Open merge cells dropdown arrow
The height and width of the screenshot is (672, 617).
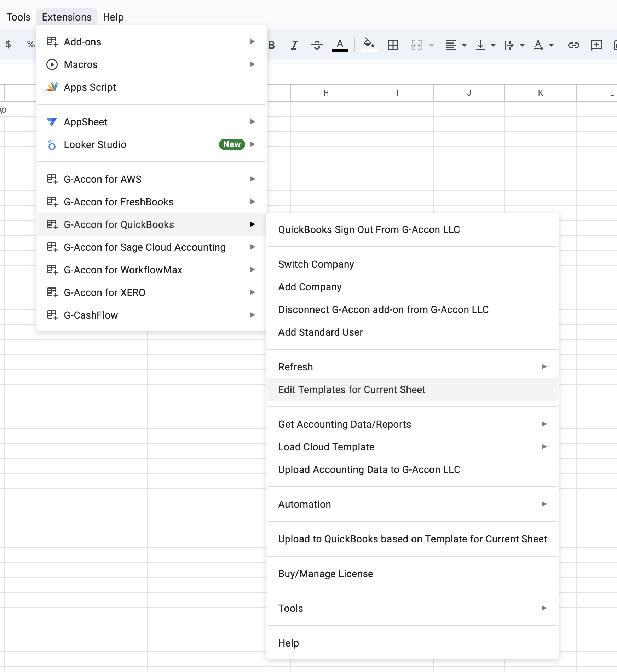pos(431,45)
